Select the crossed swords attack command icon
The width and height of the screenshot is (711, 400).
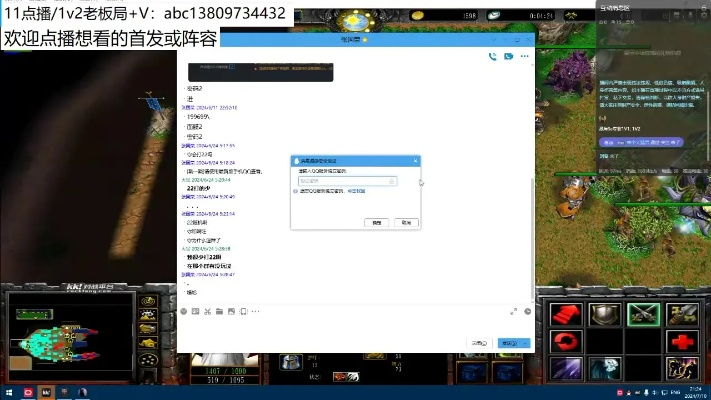coord(643,315)
